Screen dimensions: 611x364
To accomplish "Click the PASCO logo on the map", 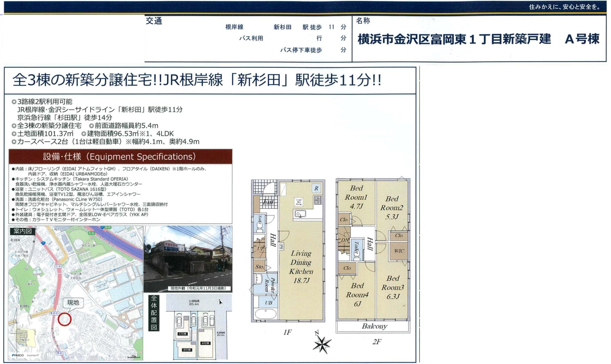I will (18, 355).
